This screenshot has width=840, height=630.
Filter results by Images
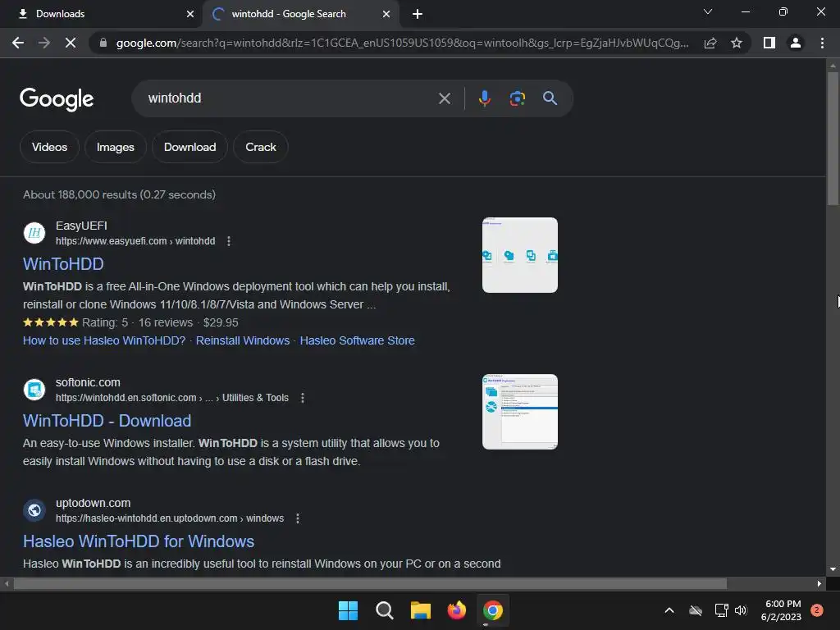[115, 147]
